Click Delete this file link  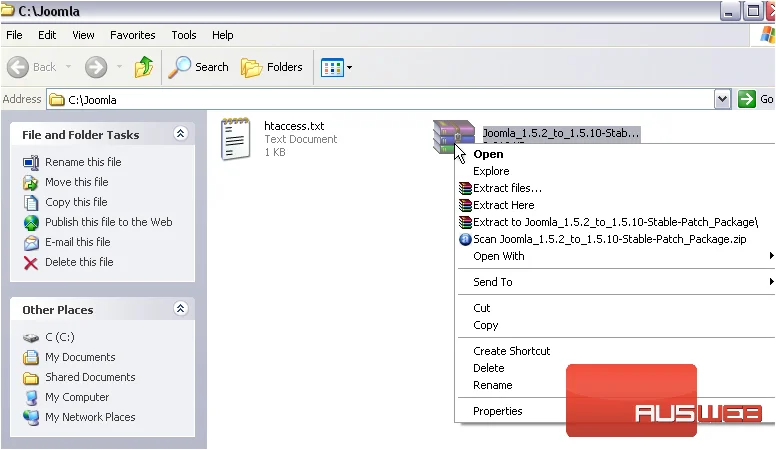(79, 262)
